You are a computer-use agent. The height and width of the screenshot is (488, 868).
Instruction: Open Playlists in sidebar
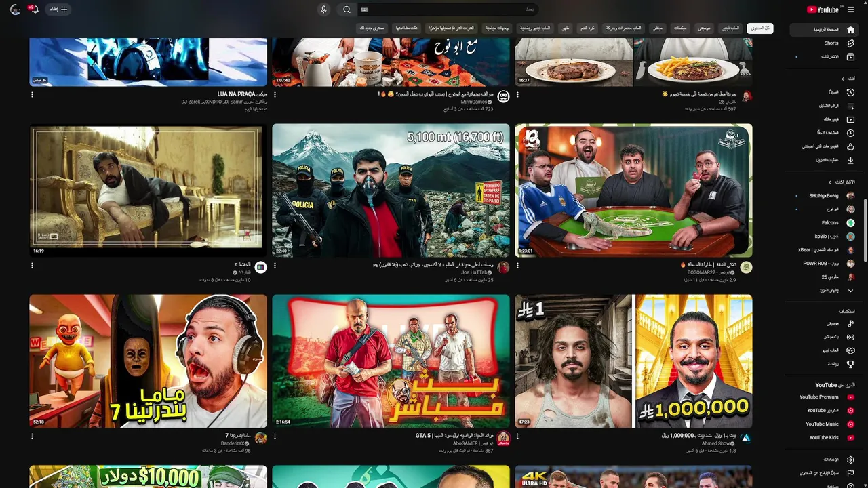pyautogui.click(x=823, y=106)
